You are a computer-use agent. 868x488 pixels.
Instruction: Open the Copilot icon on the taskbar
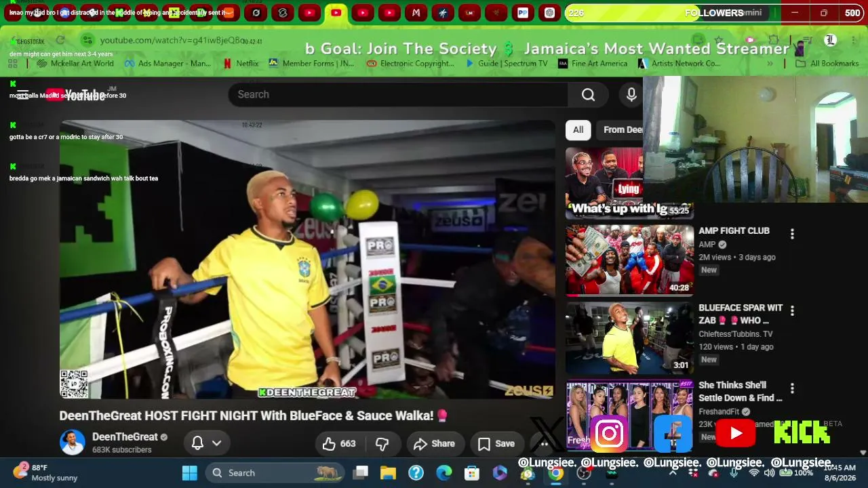pyautogui.click(x=500, y=472)
